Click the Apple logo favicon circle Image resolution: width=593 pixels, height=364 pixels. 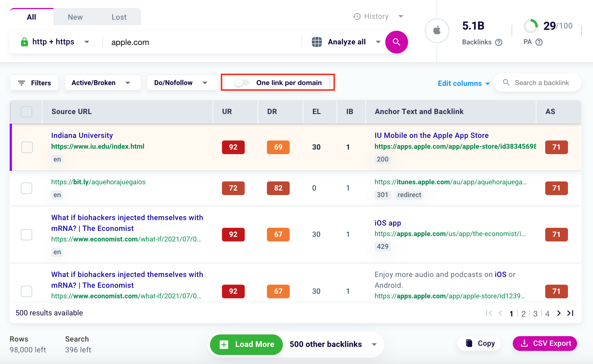pyautogui.click(x=437, y=30)
